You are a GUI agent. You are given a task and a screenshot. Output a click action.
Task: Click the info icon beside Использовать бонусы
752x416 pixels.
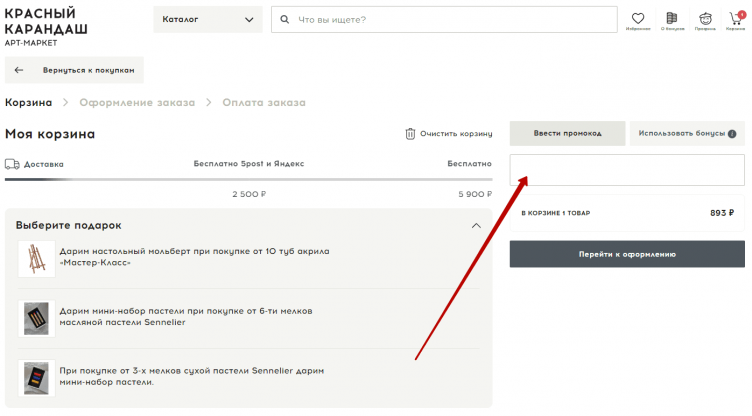pos(732,134)
